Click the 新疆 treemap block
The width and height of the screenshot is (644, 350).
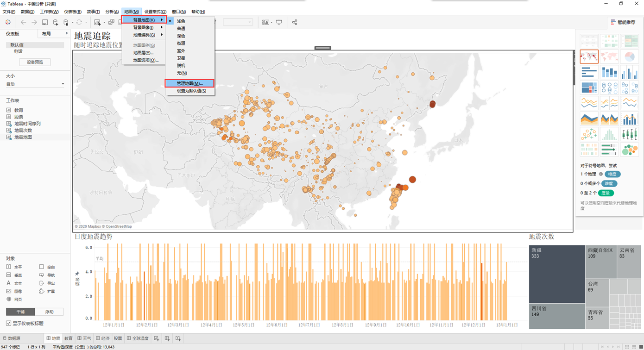(x=557, y=274)
